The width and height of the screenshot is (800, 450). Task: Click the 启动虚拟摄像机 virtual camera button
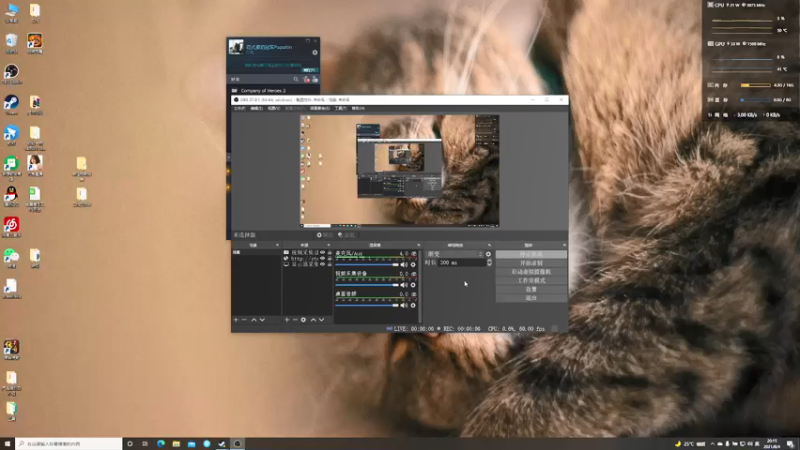(531, 272)
